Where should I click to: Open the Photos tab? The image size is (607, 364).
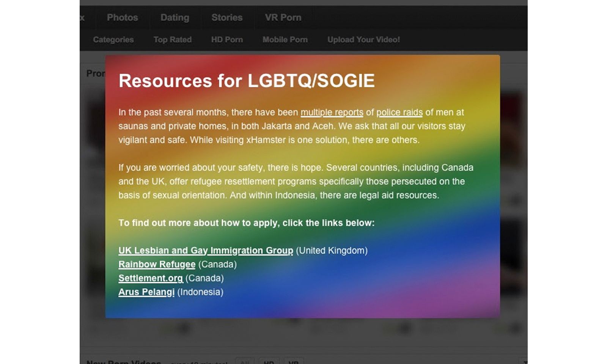(x=122, y=17)
